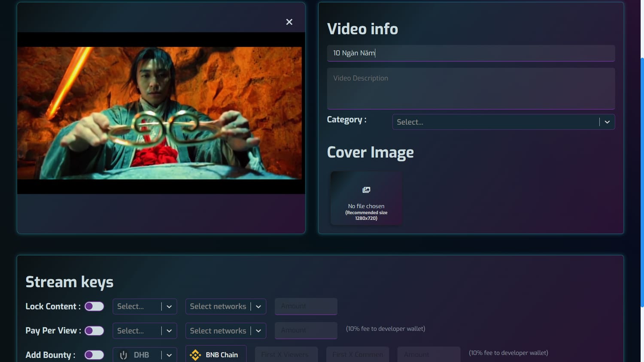Close the video preview with the X icon
Screen dimensions: 644x362
(289, 22)
